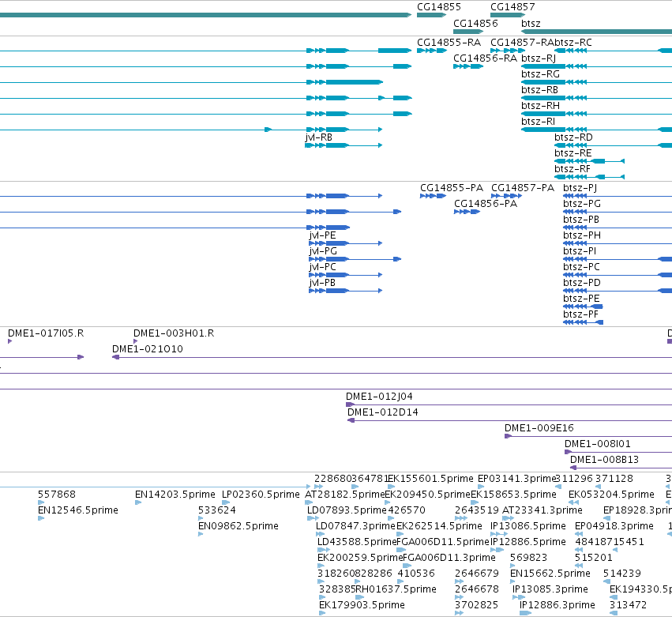Click the btsz-PB protein label
Screen dimensions: 672x617
(x=581, y=220)
